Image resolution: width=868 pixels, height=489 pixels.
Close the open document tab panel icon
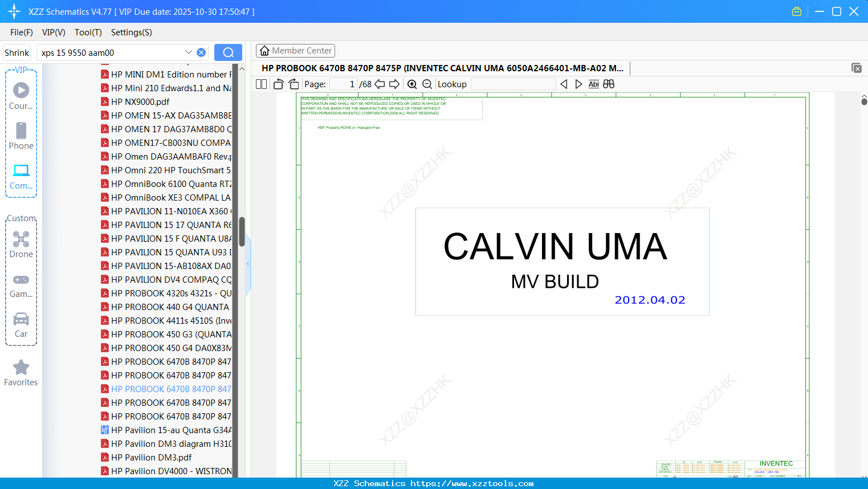[857, 68]
